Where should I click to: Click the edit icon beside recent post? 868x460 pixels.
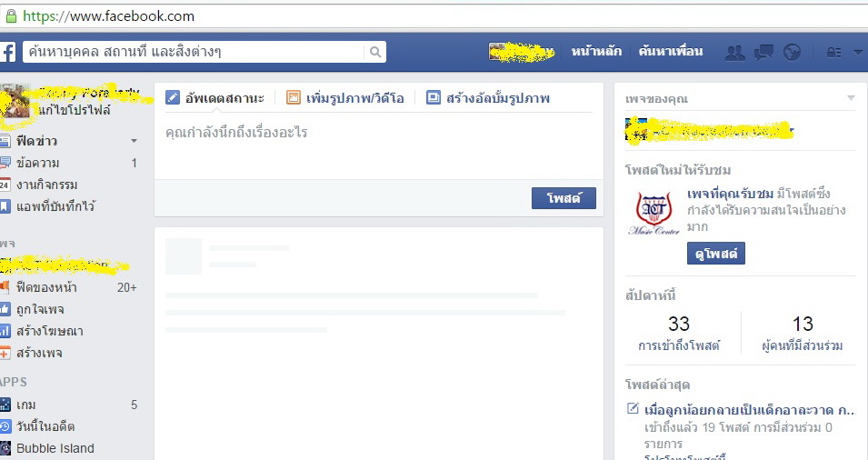click(x=633, y=409)
